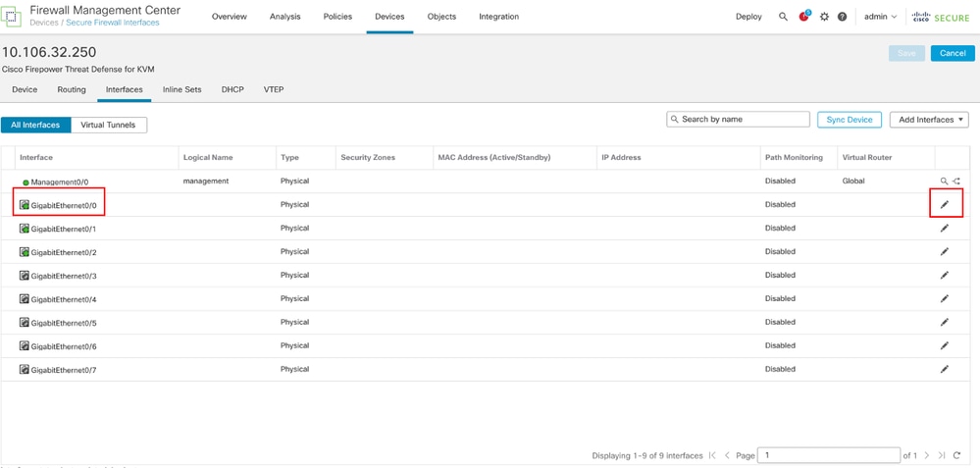Click the Management0/0 share/path icon

pyautogui.click(x=955, y=182)
